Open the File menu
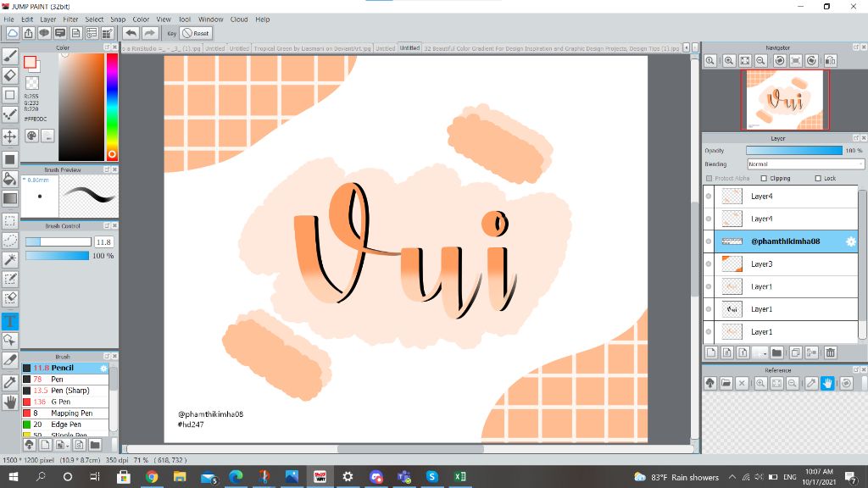 point(8,19)
